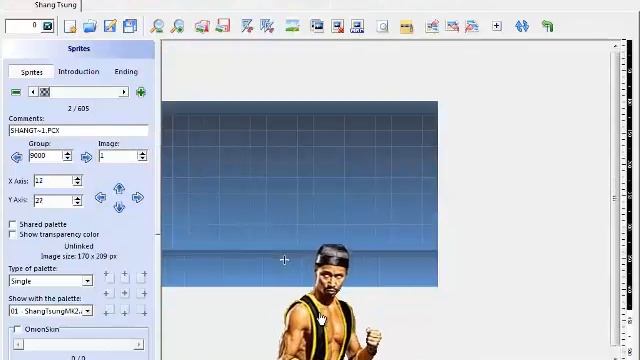Click the Sprites panel header
The height and width of the screenshot is (360, 640).
coord(78,49)
